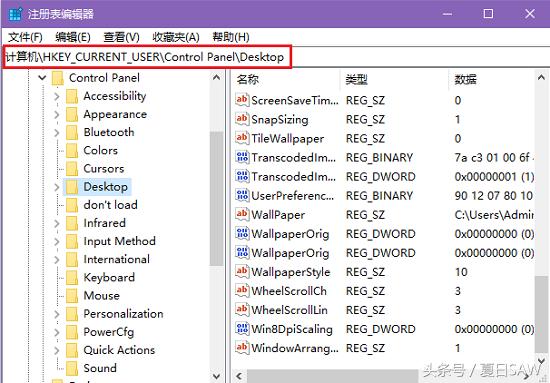Click the WheelScrollCh string value icon
Viewport: 550px width, 383px height.
click(x=242, y=290)
